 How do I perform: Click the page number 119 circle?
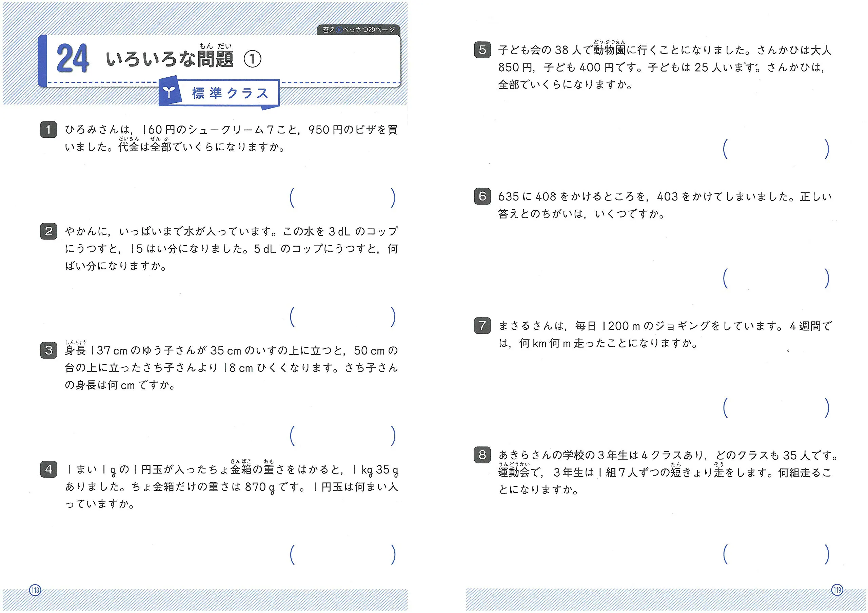837,590
